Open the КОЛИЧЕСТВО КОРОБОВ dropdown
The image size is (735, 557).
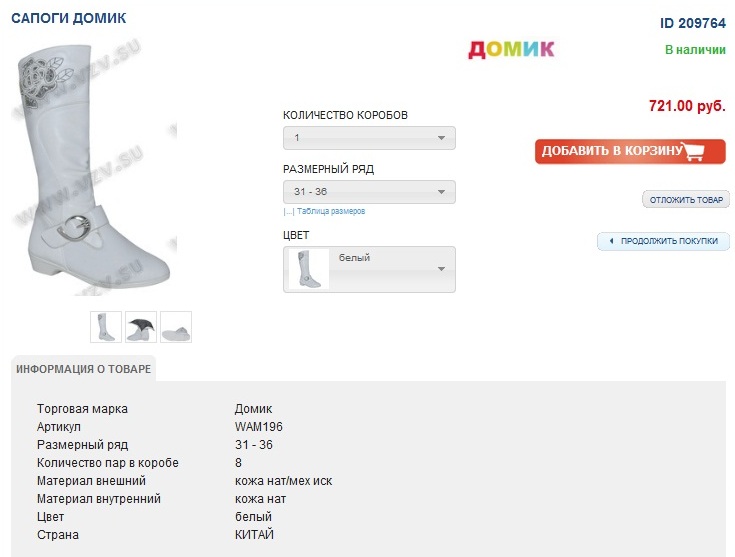[369, 138]
